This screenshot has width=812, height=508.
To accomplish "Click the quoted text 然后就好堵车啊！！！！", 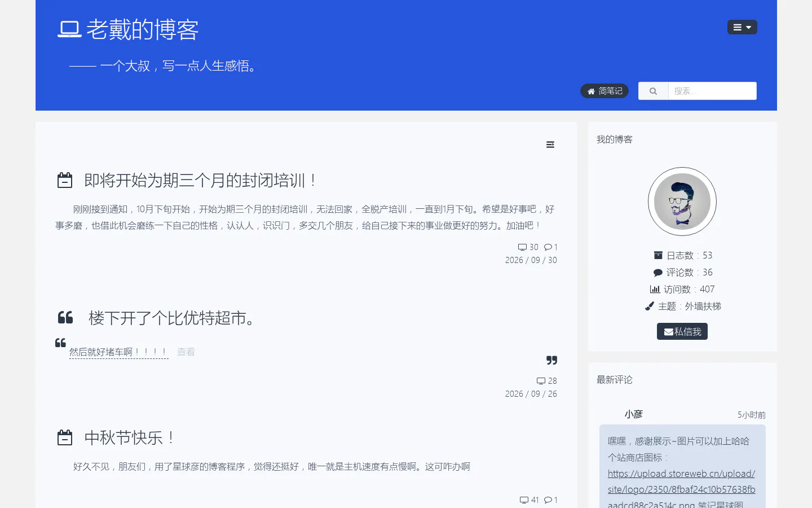I will pyautogui.click(x=118, y=352).
